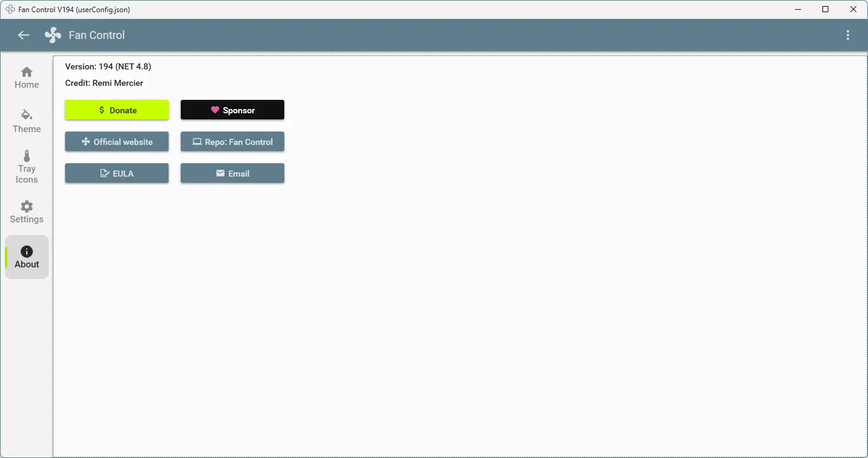The image size is (868, 458).
Task: Click the Fan Control fan logo
Action: [53, 35]
